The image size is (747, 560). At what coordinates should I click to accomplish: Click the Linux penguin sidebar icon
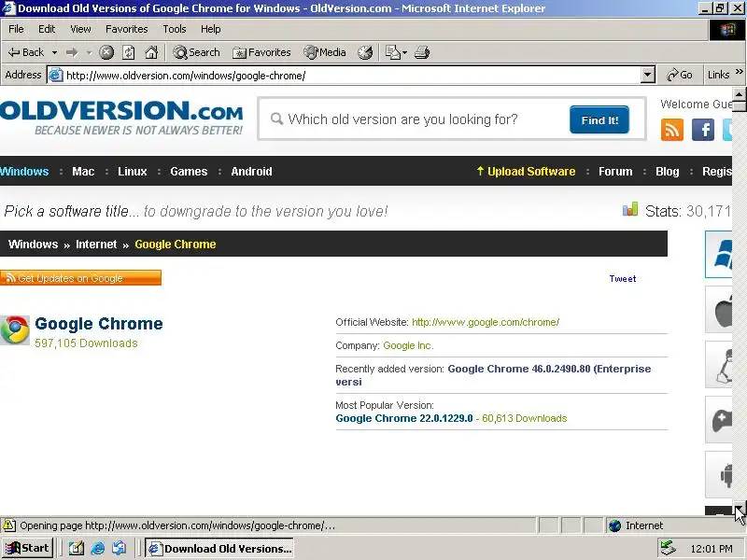point(719,365)
